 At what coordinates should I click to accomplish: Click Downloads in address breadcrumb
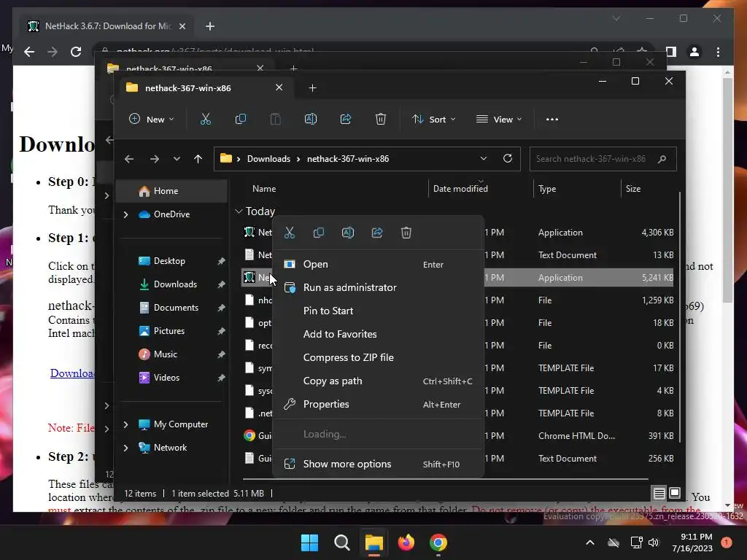click(x=268, y=159)
